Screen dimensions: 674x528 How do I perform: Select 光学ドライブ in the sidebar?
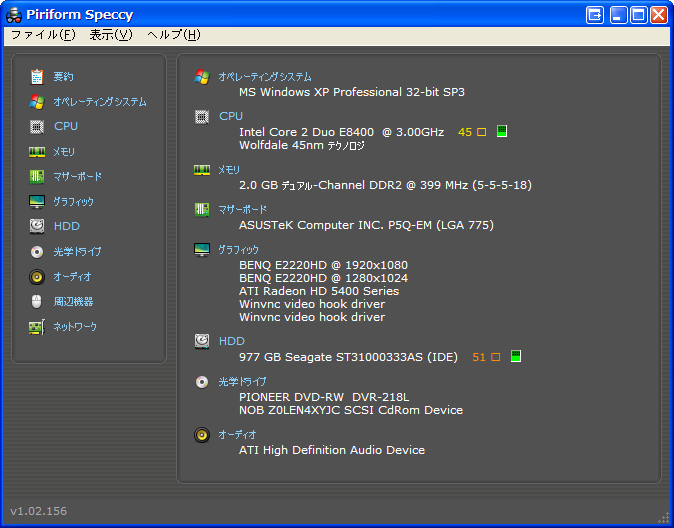click(x=77, y=252)
